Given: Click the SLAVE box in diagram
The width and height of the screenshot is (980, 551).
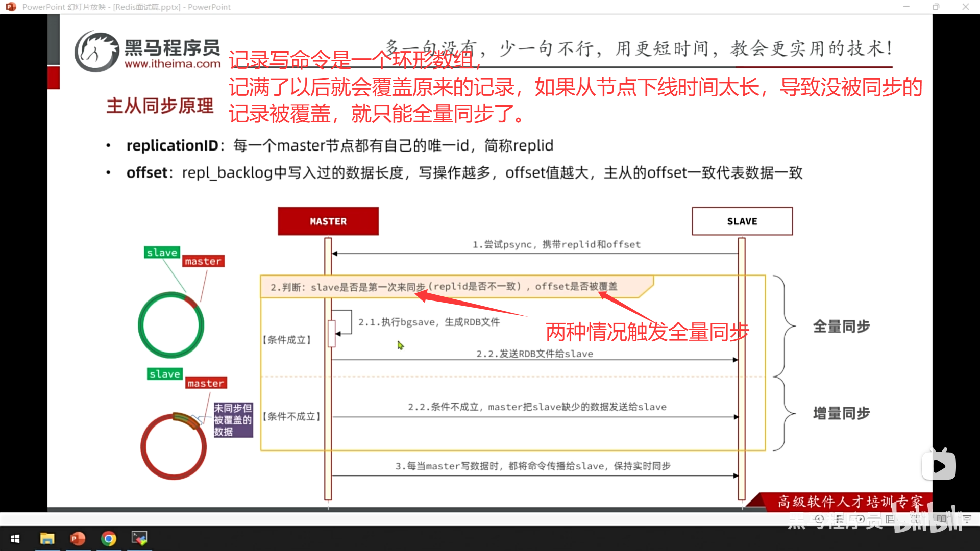Looking at the screenshot, I should [742, 221].
